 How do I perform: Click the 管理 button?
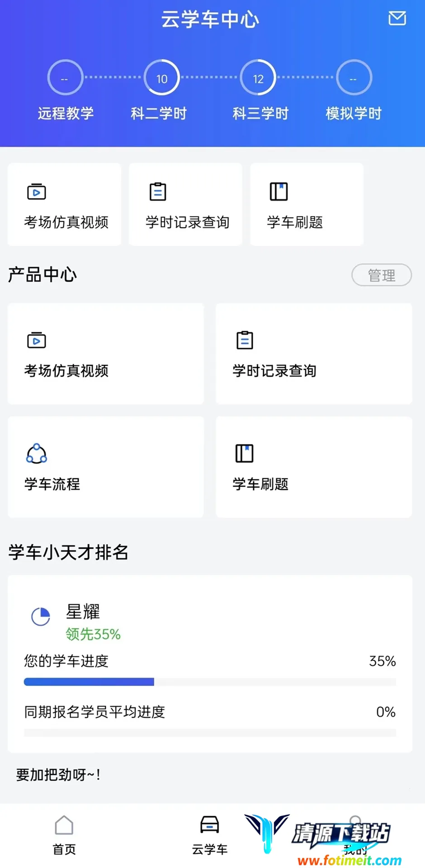[381, 275]
